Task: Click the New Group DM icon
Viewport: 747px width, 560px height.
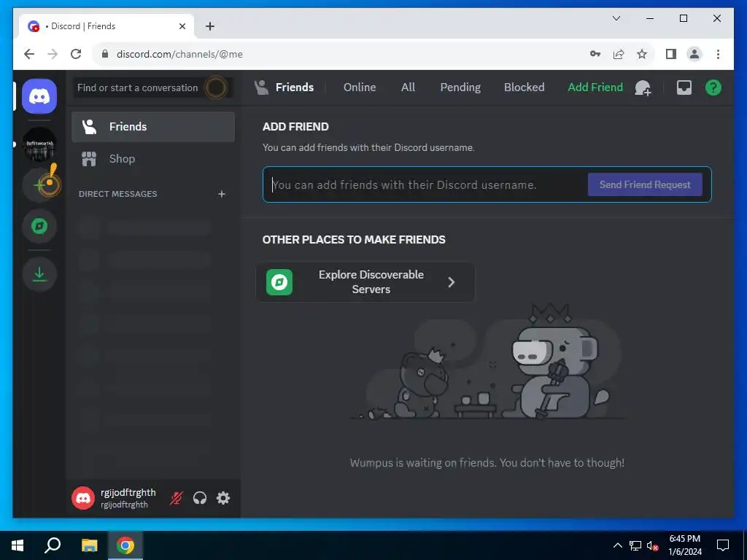Action: click(x=643, y=87)
